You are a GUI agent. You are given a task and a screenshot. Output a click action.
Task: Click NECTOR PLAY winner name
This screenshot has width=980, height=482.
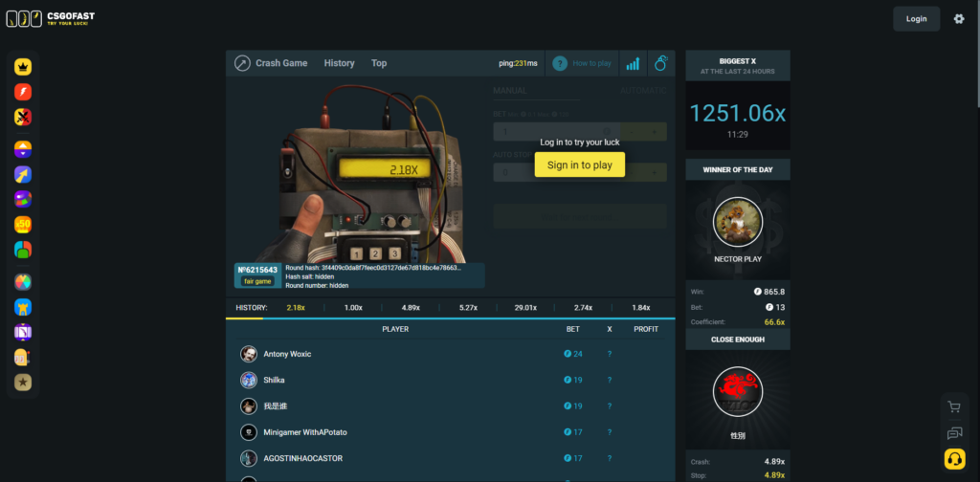click(x=738, y=259)
